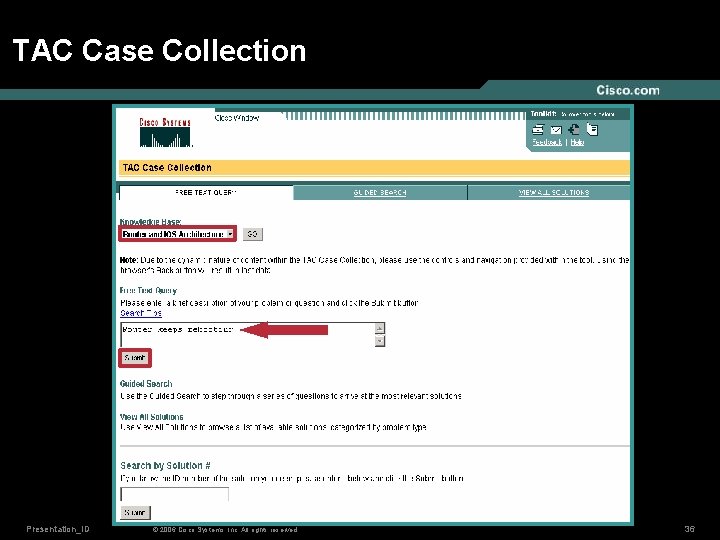Switch to the Guided Search tab

(380, 192)
